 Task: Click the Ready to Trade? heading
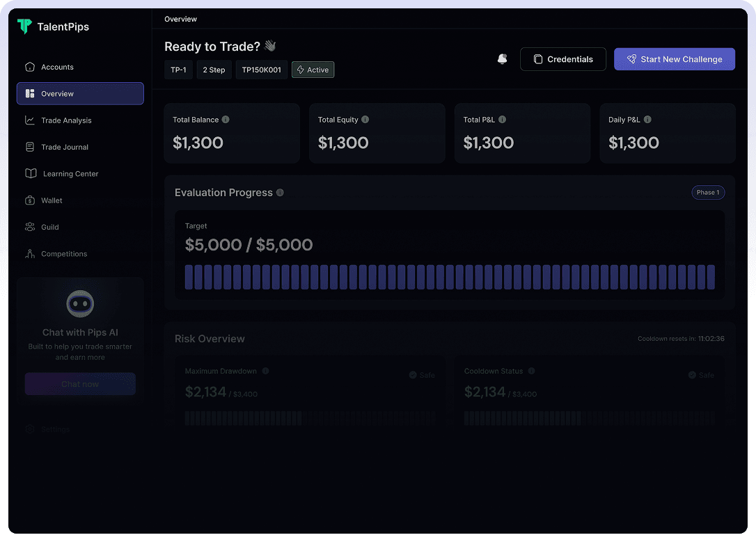212,46
